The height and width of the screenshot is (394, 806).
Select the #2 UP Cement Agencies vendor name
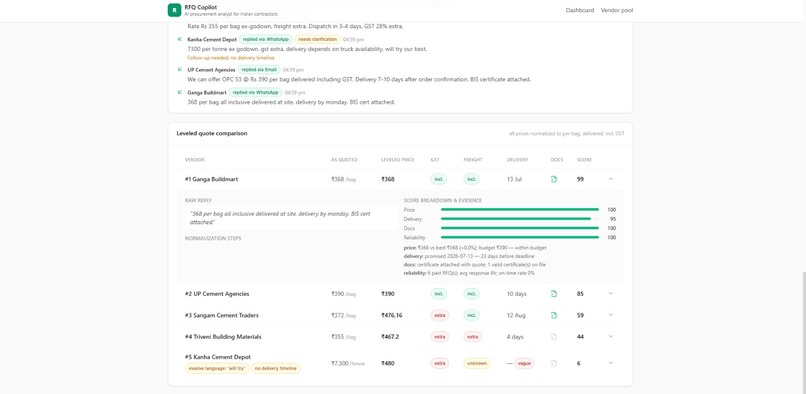coord(217,294)
